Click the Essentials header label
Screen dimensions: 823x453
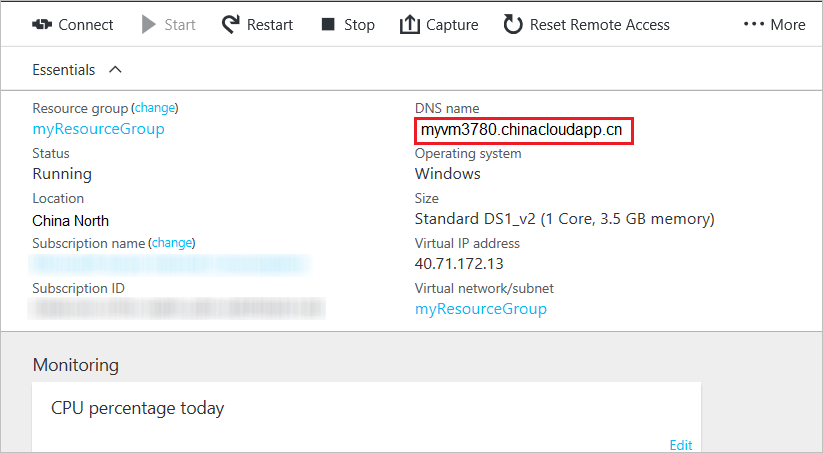[x=64, y=70]
